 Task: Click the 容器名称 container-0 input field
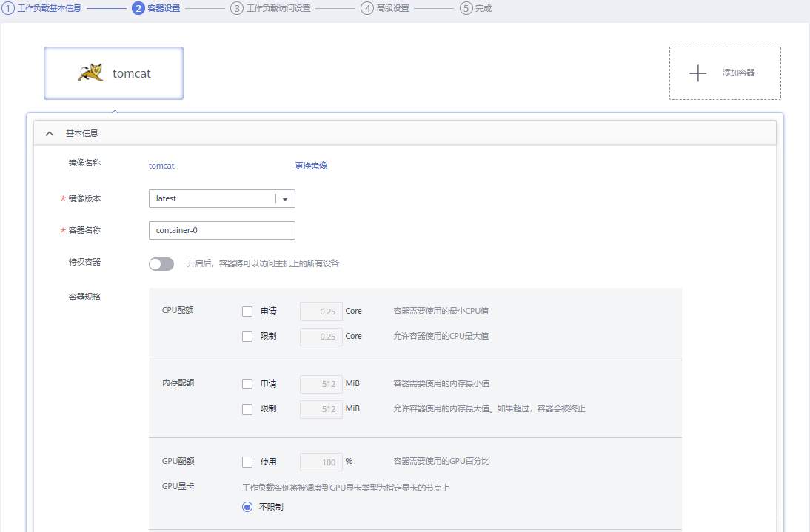coord(221,230)
